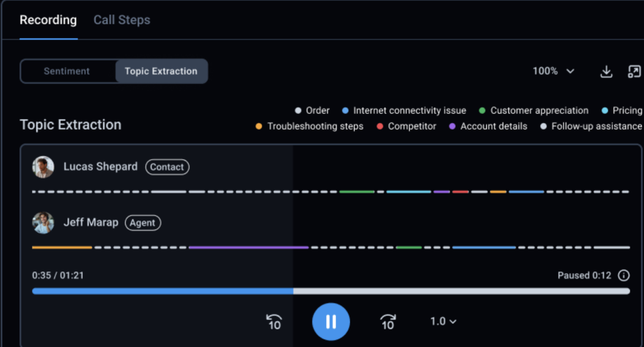Open the zoom level dropdown at 100%
Image resolution: width=644 pixels, height=347 pixels.
pos(554,71)
